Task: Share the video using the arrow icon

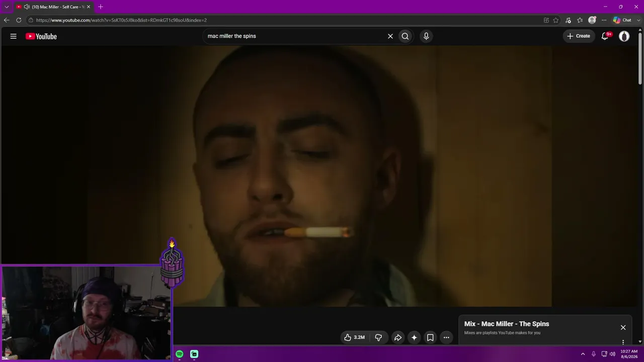Action: (397, 337)
